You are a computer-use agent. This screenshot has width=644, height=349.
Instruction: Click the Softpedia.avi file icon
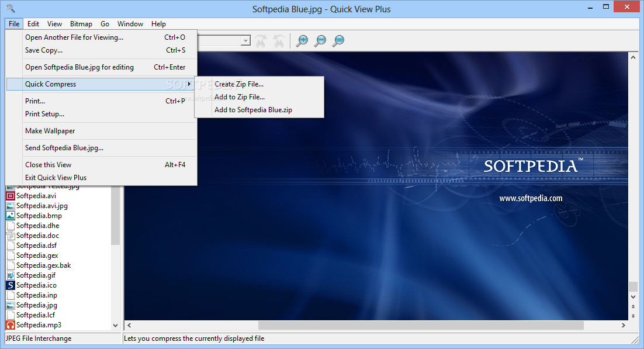click(11, 196)
